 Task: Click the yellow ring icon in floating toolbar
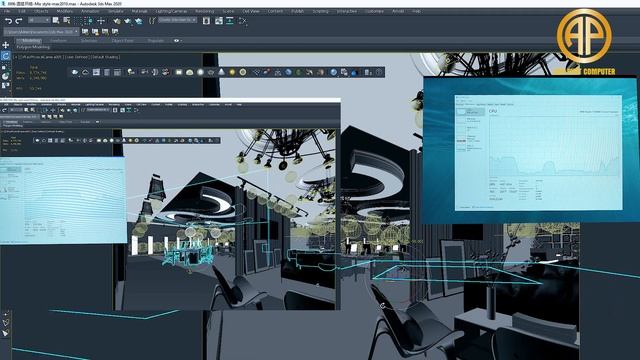[242, 72]
